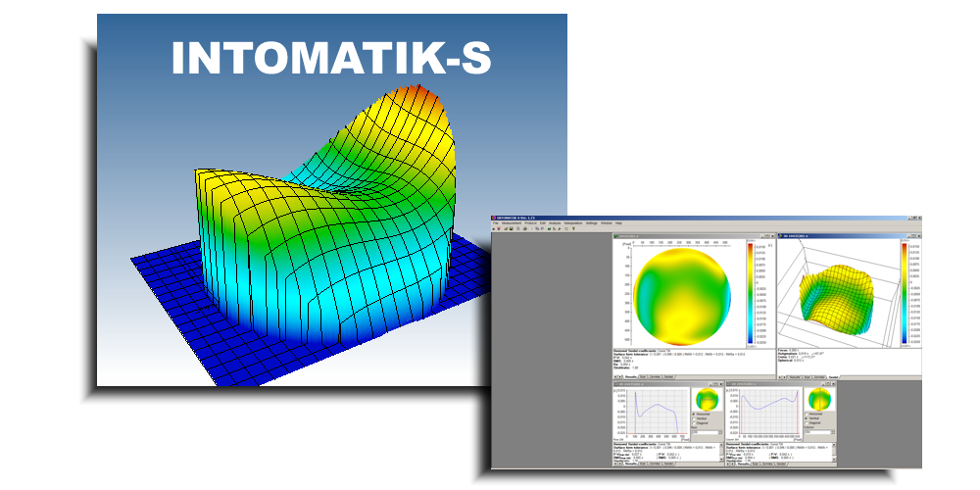Click map thumbnail in right profile window
The height and width of the screenshot is (490, 980).
click(819, 399)
